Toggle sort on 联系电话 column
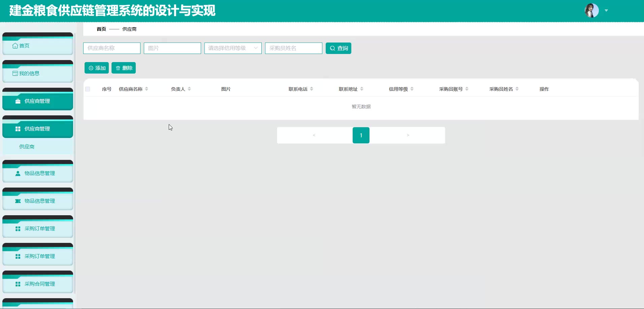This screenshot has width=644, height=309. [x=312, y=89]
